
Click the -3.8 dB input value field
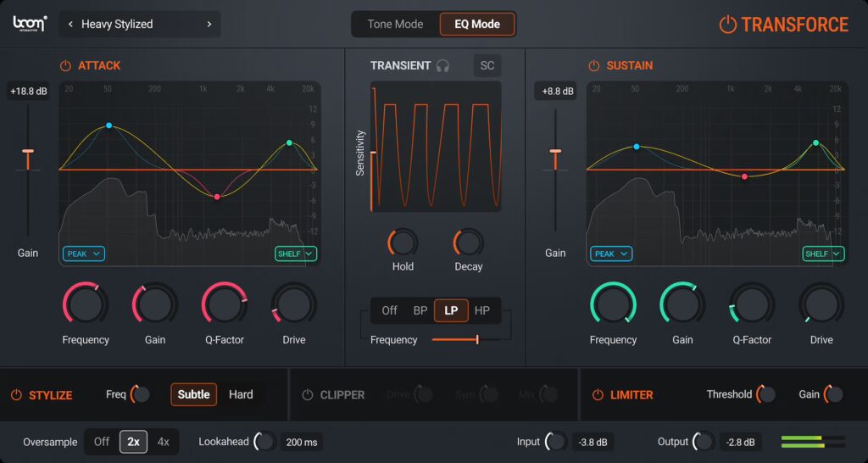(593, 442)
